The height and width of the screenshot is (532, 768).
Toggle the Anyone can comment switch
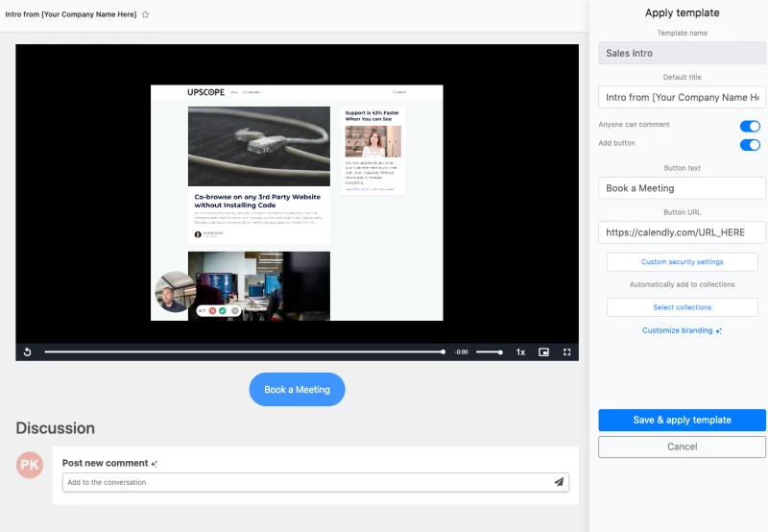tap(749, 126)
